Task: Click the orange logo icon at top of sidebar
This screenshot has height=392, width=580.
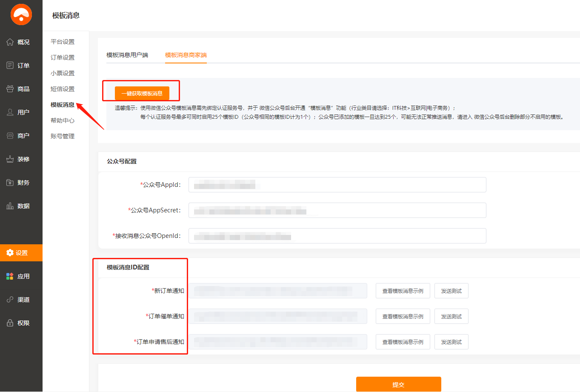Action: tap(21, 15)
